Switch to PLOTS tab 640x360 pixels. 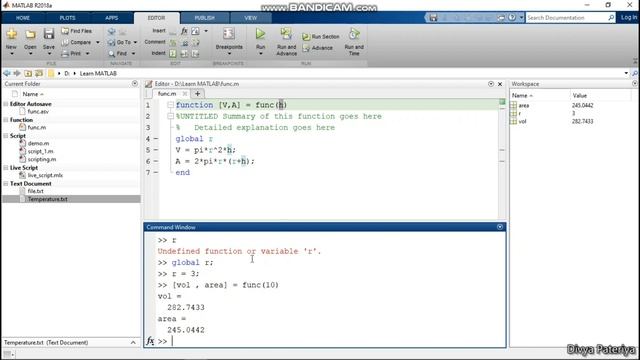coord(67,18)
